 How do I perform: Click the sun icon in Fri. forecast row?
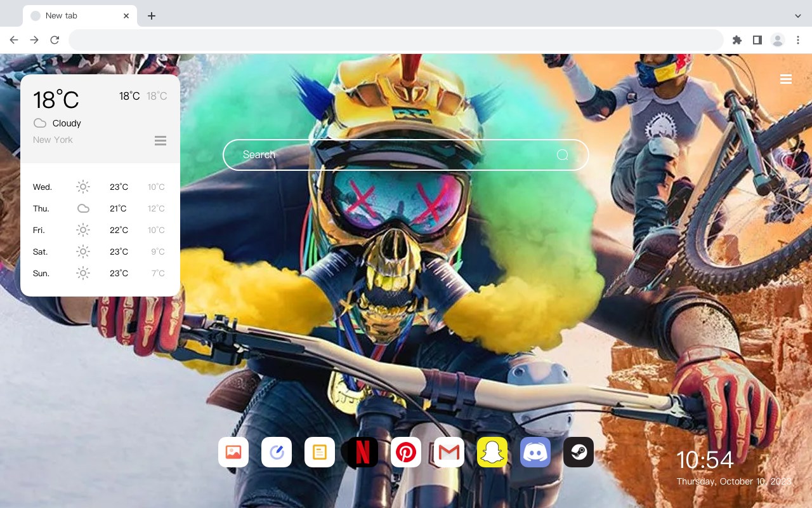pos(83,230)
